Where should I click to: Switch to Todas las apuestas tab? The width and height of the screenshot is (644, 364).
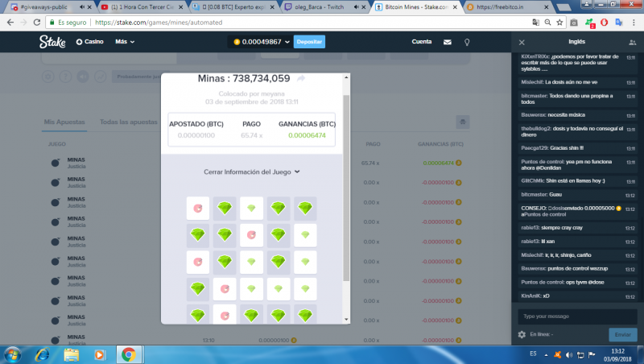(129, 122)
